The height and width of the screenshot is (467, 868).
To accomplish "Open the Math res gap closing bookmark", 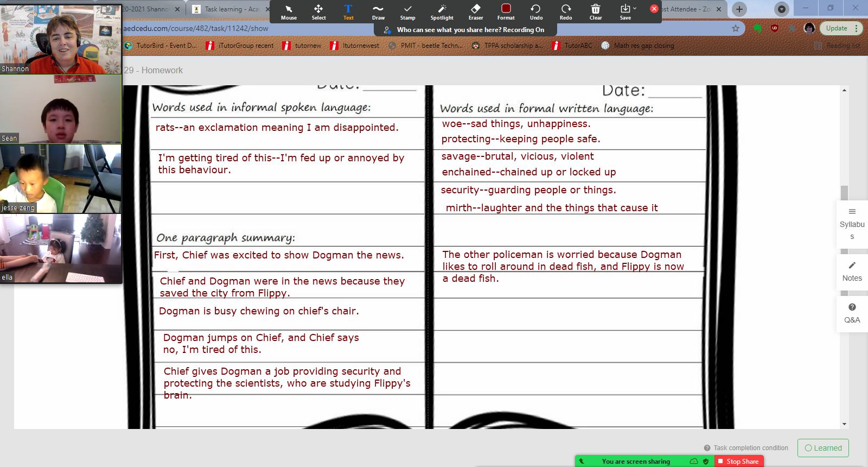I will (x=638, y=46).
